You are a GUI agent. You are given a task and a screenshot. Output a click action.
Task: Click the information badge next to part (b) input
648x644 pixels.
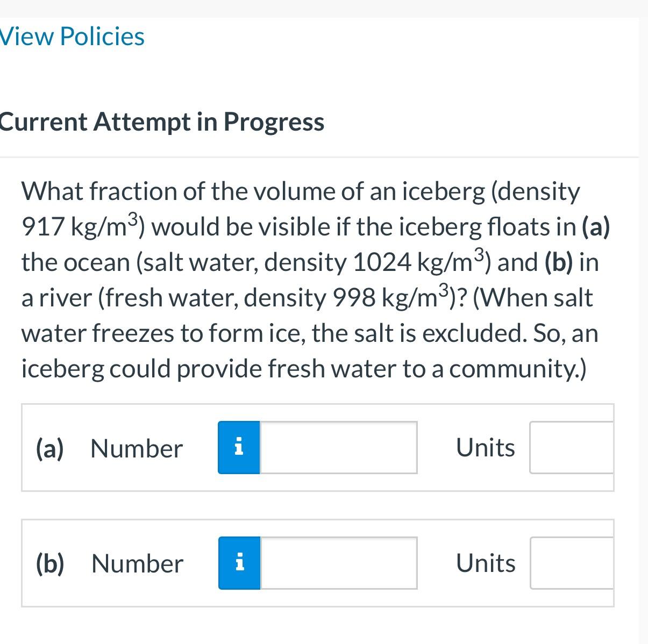(x=238, y=562)
